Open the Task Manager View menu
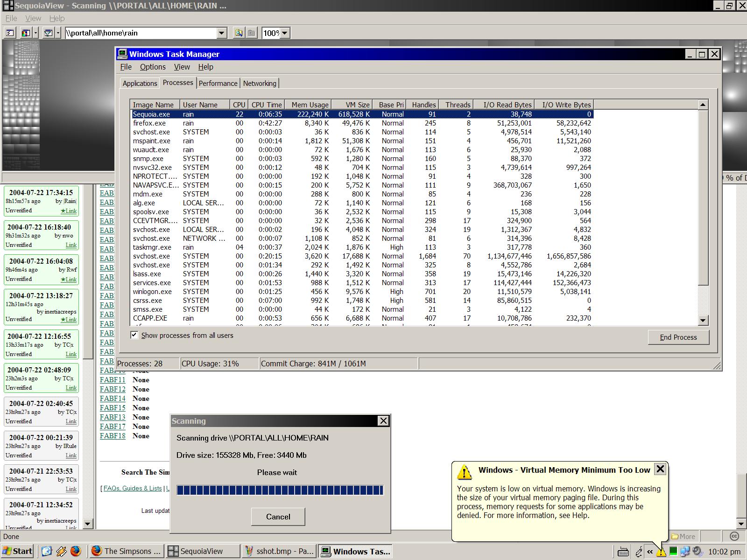747x560 pixels. (x=182, y=67)
